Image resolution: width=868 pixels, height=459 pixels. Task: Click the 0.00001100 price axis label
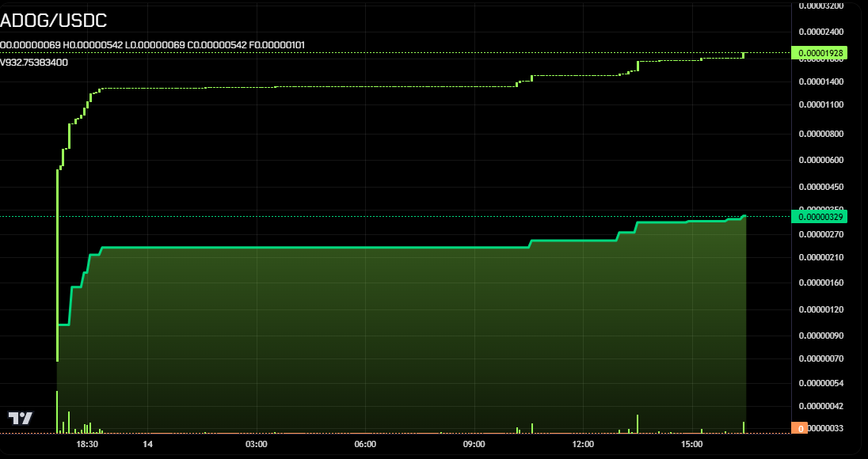(821, 104)
